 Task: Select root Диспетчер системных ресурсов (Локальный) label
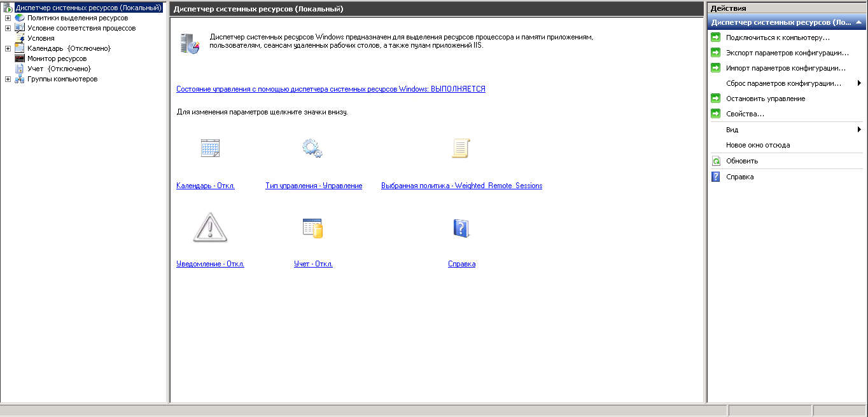(x=88, y=8)
